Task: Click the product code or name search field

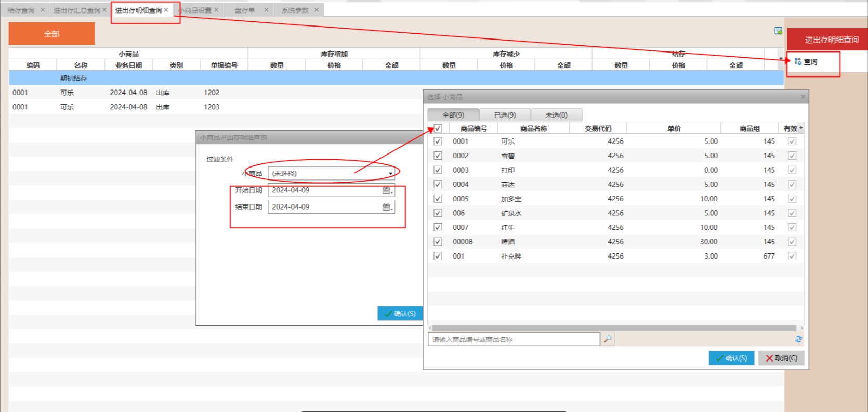Action: (x=514, y=339)
